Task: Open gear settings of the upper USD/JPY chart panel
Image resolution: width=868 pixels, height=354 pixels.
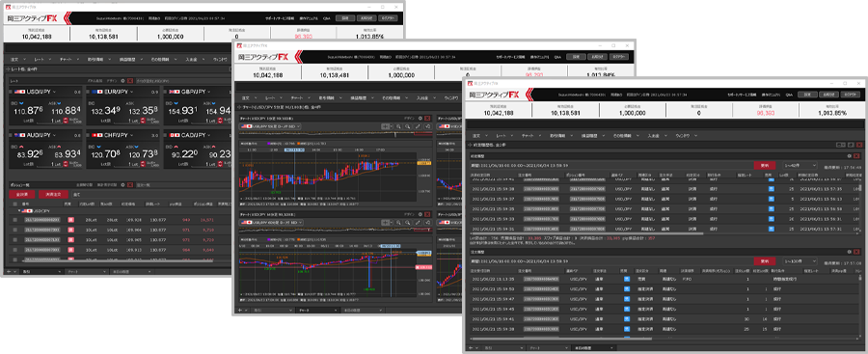Action: coord(420,118)
